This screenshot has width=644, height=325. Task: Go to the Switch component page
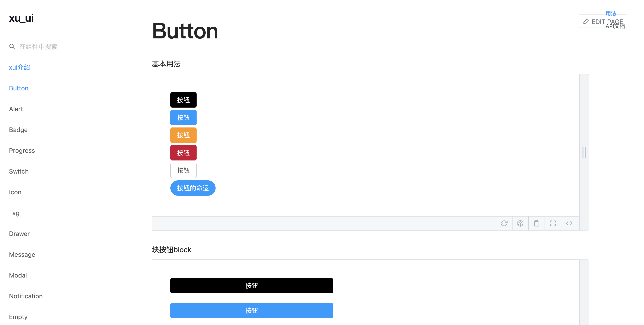pos(19,171)
